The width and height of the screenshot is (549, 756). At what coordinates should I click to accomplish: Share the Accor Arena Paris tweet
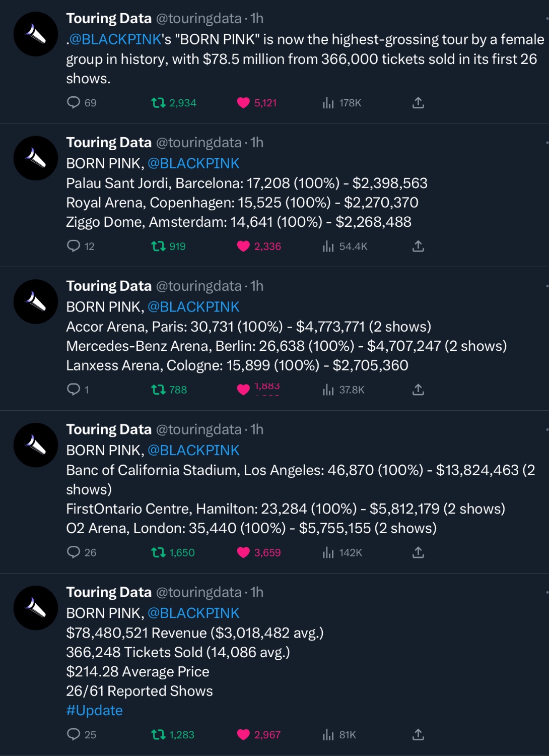(x=418, y=390)
